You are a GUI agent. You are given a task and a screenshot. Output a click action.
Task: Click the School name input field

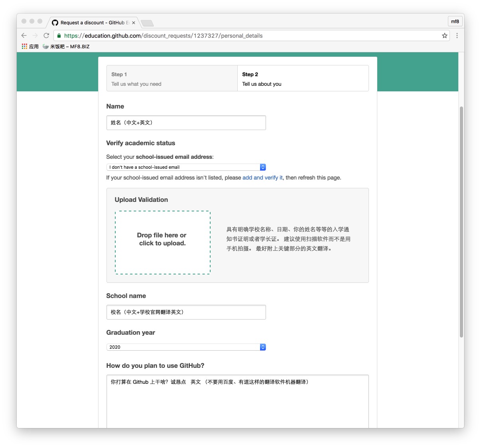click(186, 312)
